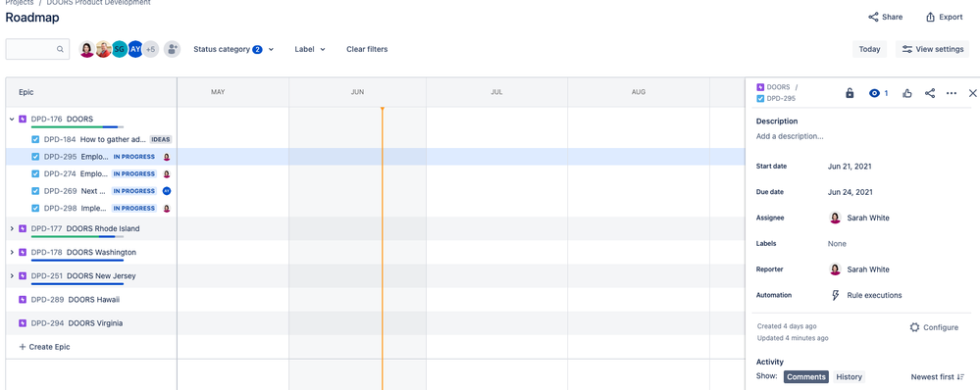Screen dimensions: 980x390
Task: Toggle the watch eye icon
Action: (874, 93)
